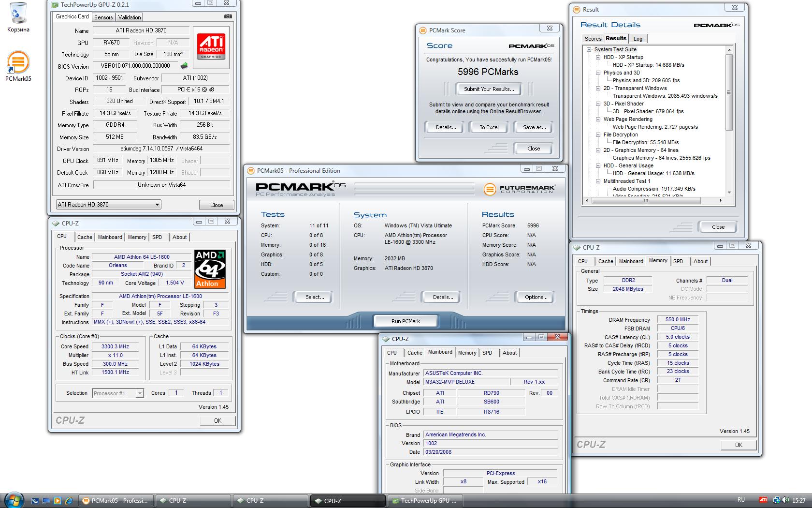Click Save as in PCMark Score window
Image resolution: width=812 pixels, height=508 pixels.
pos(534,127)
